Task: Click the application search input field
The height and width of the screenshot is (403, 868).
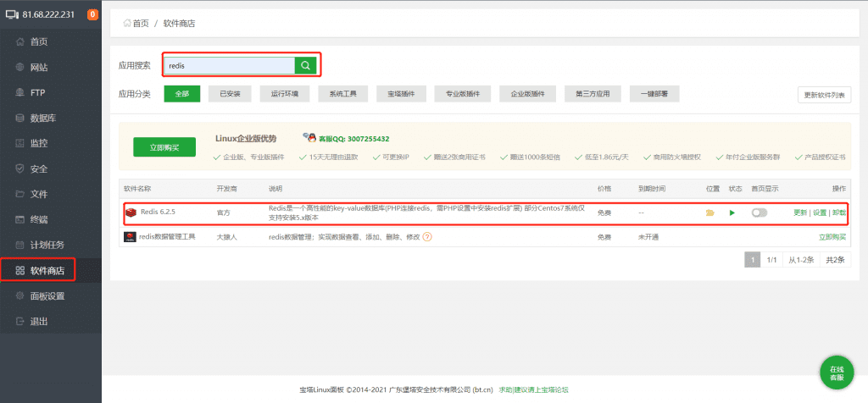Action: point(229,65)
